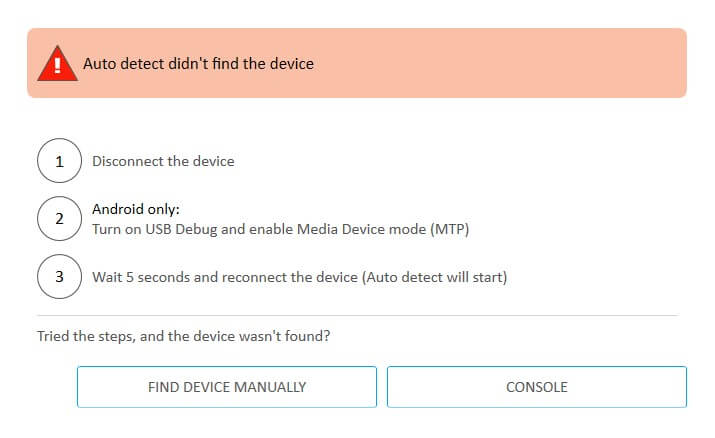
Task: Click the red warning triangle icon
Action: (57, 64)
